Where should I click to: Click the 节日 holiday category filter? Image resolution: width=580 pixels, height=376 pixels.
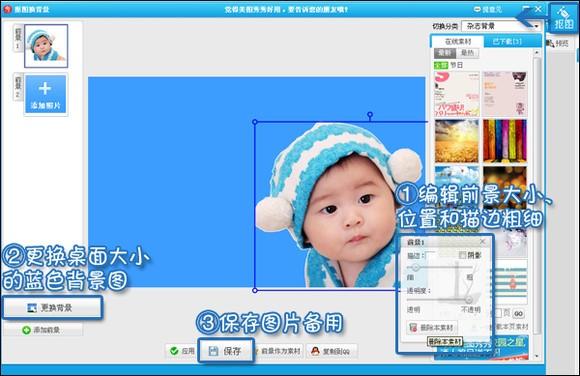(457, 65)
